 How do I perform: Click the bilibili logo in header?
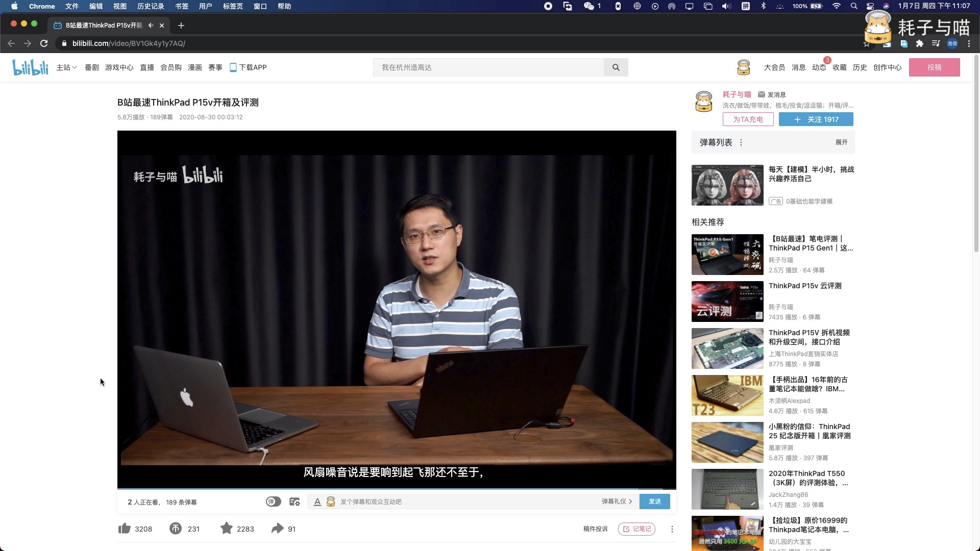(30, 67)
